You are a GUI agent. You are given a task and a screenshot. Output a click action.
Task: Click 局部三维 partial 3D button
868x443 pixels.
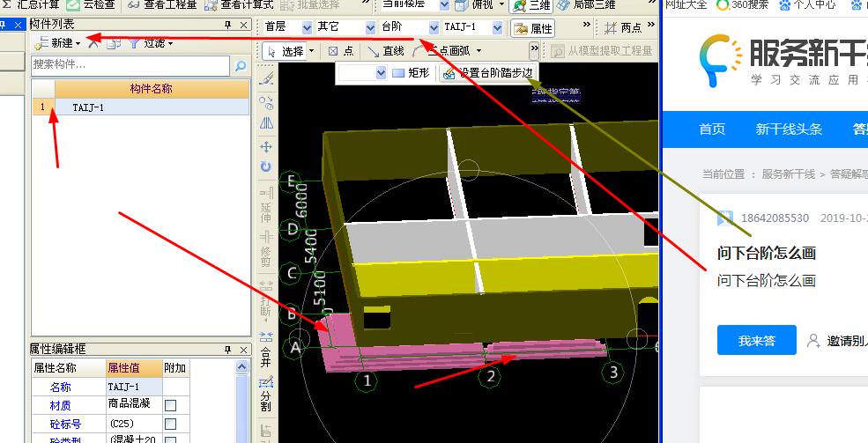586,4
